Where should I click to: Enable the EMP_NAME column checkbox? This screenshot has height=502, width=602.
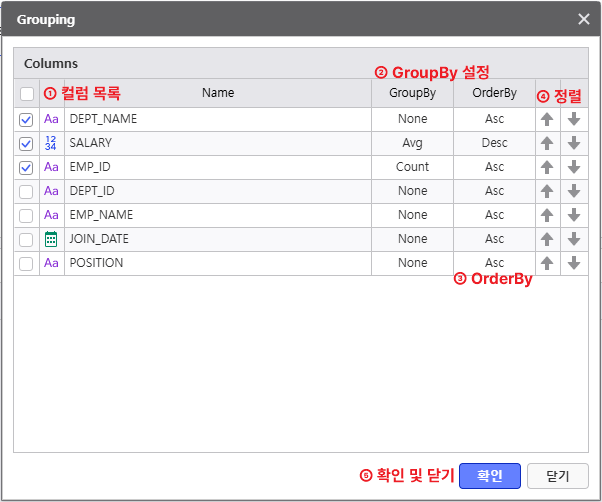click(x=26, y=215)
